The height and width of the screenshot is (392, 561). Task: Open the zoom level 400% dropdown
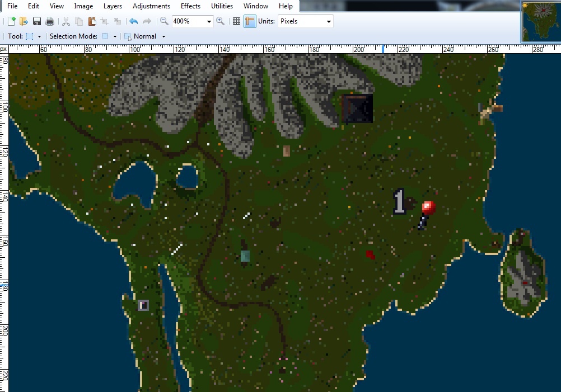tap(209, 22)
